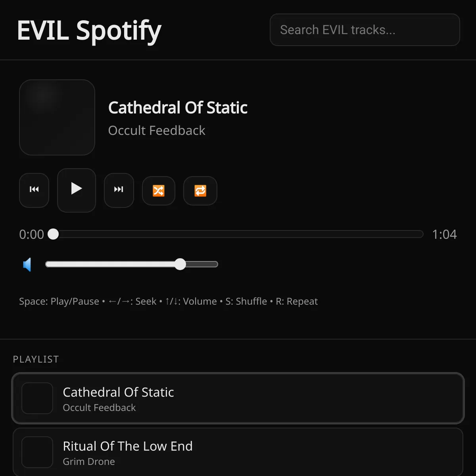Toggle shuffle off after enabling it
Screen dimensions: 476x476
(158, 191)
